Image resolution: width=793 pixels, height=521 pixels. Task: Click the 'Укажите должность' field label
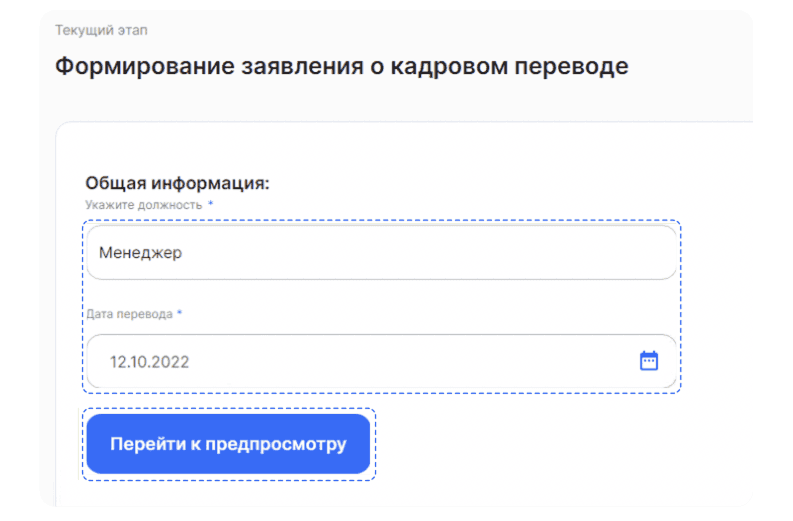(x=144, y=205)
